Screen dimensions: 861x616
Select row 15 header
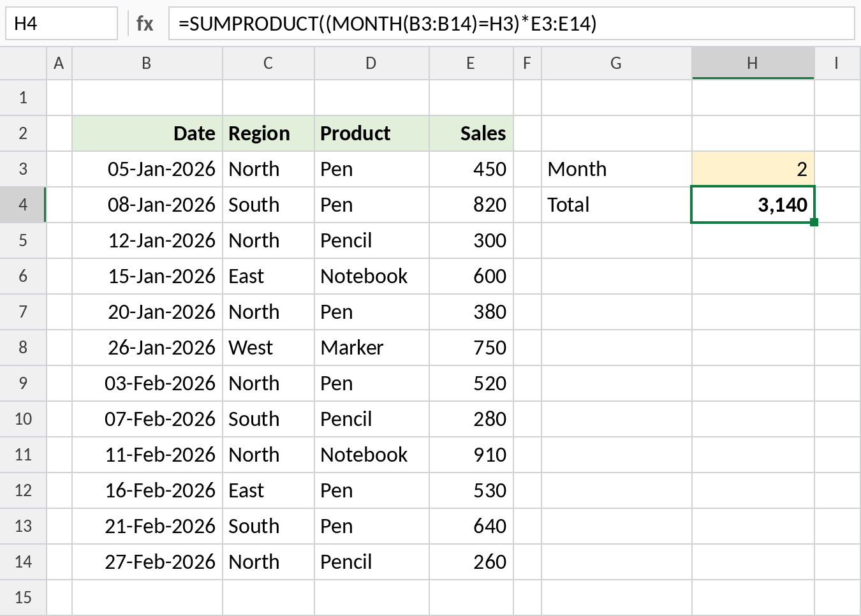click(x=23, y=598)
